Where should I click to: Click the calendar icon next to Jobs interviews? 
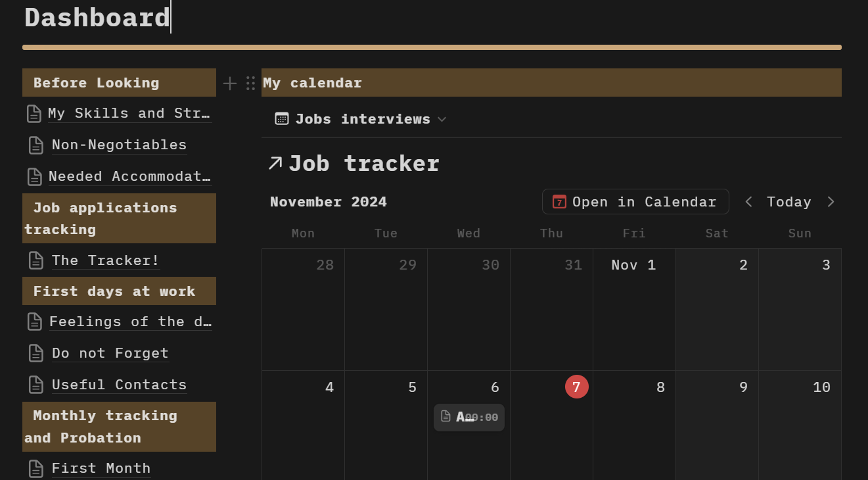(x=282, y=119)
